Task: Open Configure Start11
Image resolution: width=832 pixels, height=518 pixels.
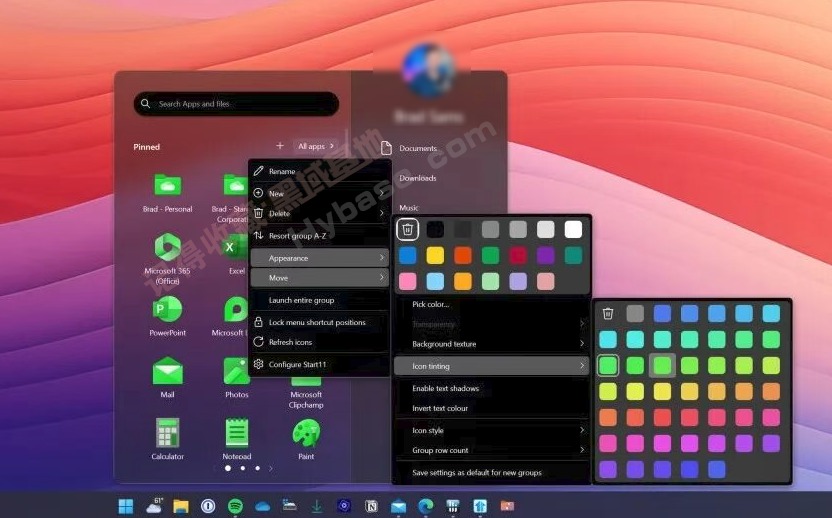Action: pyautogui.click(x=319, y=365)
